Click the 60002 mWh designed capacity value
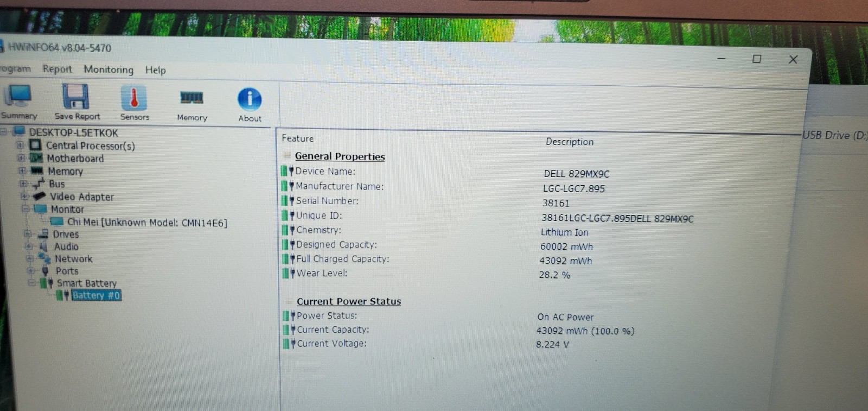The height and width of the screenshot is (411, 868). click(566, 246)
